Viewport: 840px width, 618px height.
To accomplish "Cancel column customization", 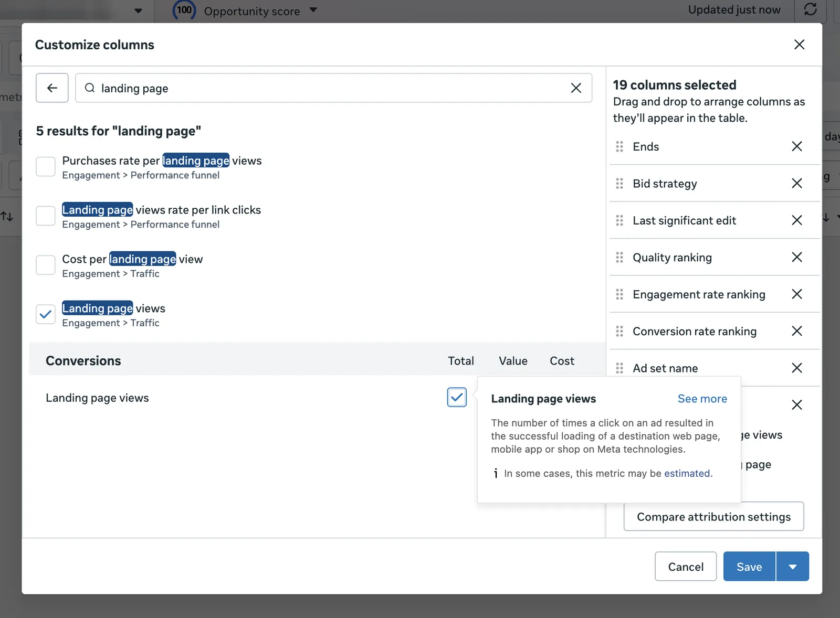I will [686, 567].
